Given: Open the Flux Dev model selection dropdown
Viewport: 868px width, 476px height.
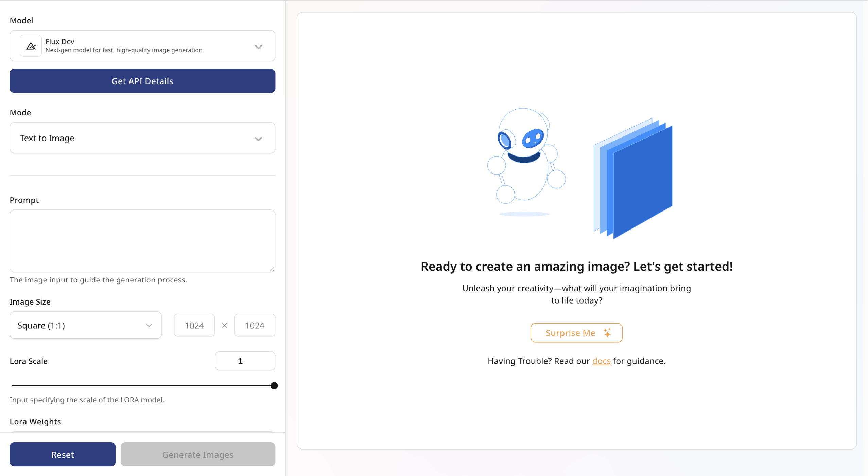Looking at the screenshot, I should (x=142, y=46).
